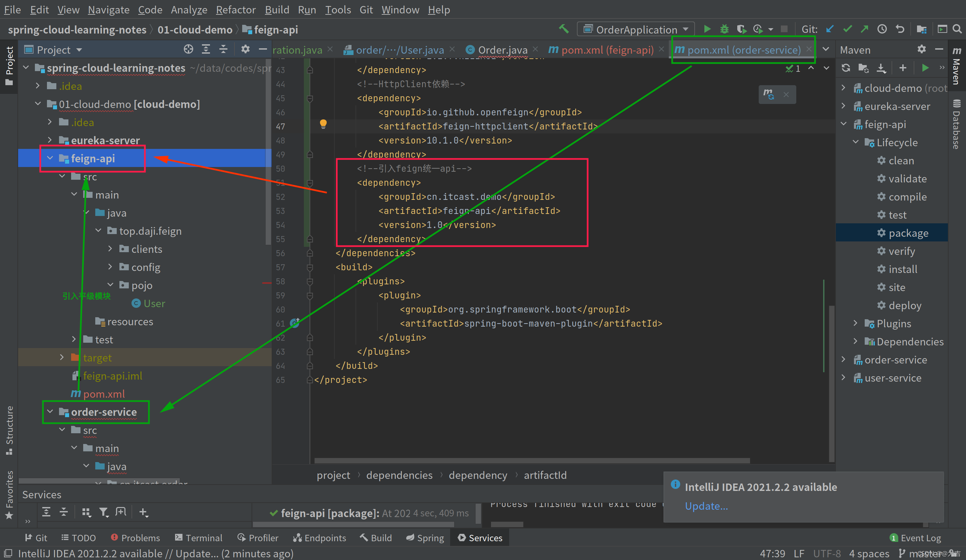Collapse the Lifecycle node in Maven
This screenshot has width=966, height=560.
coord(856,142)
